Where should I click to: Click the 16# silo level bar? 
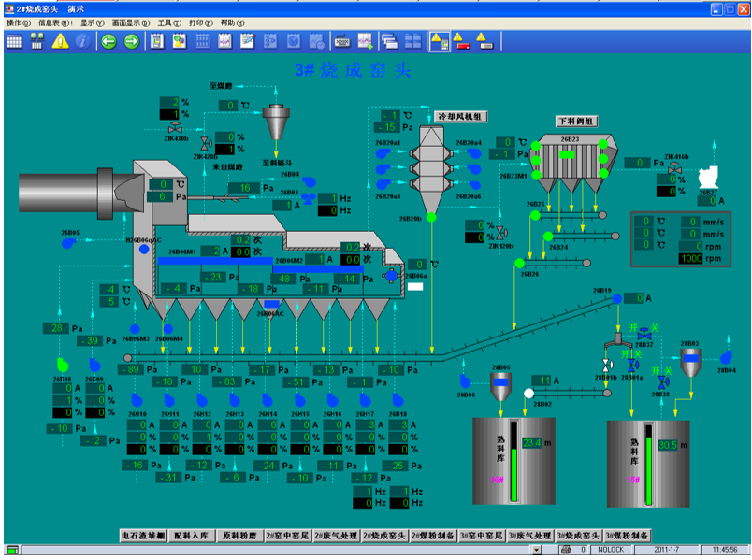pyautogui.click(x=514, y=461)
